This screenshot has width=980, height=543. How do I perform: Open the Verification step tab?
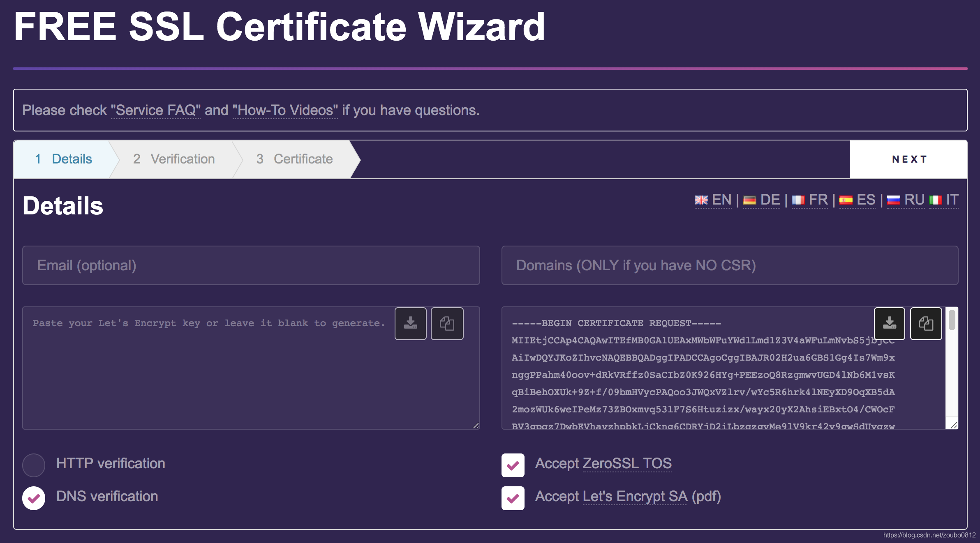pyautogui.click(x=174, y=159)
